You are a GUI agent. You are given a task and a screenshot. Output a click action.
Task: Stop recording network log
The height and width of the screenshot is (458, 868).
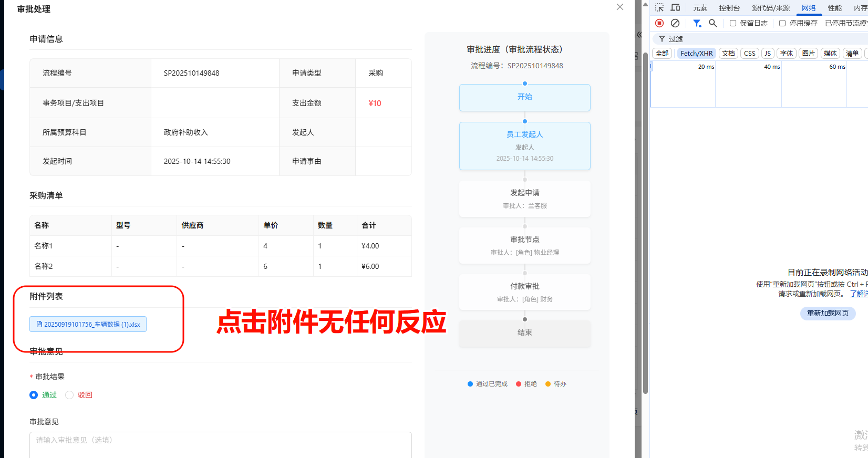pos(659,23)
